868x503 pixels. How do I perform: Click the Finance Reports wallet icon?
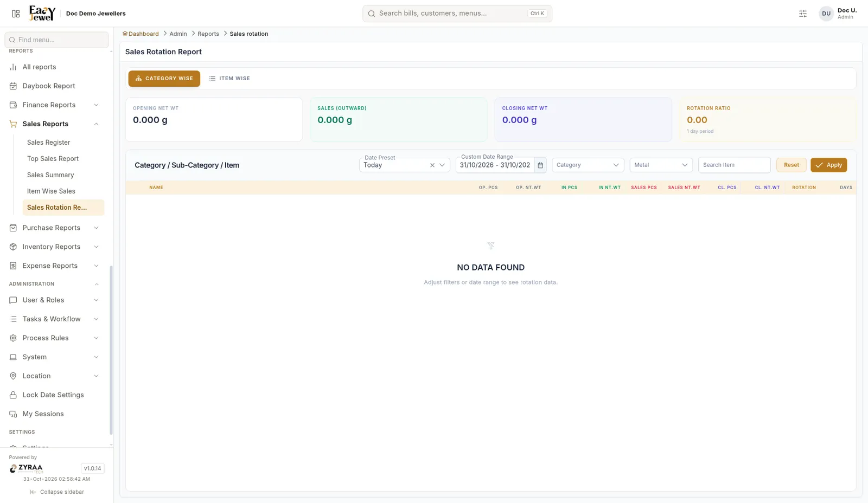point(13,105)
